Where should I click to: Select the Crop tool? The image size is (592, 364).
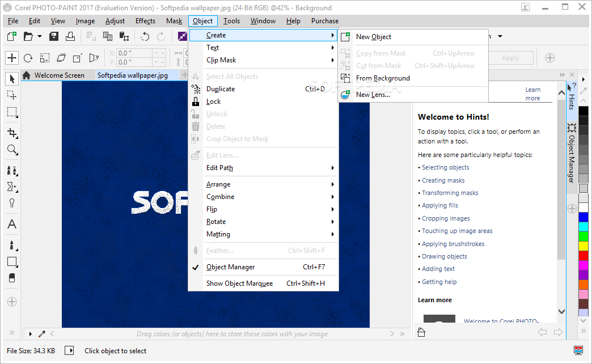[x=12, y=133]
